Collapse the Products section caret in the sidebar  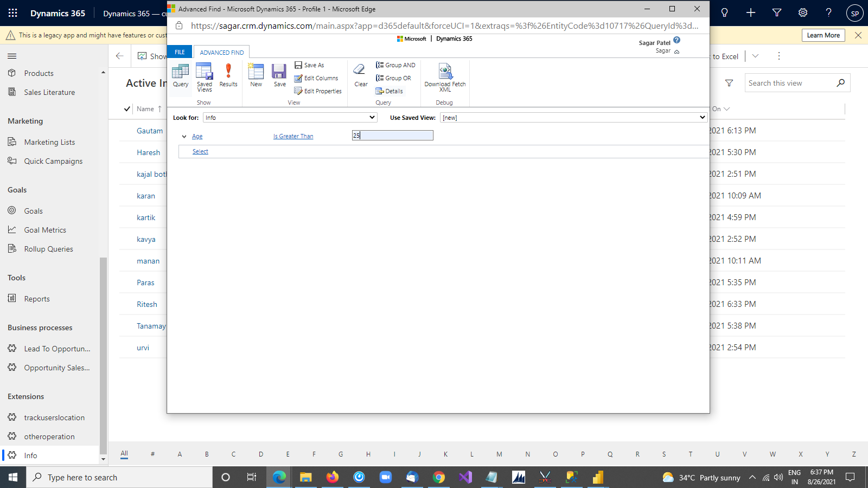coord(103,73)
